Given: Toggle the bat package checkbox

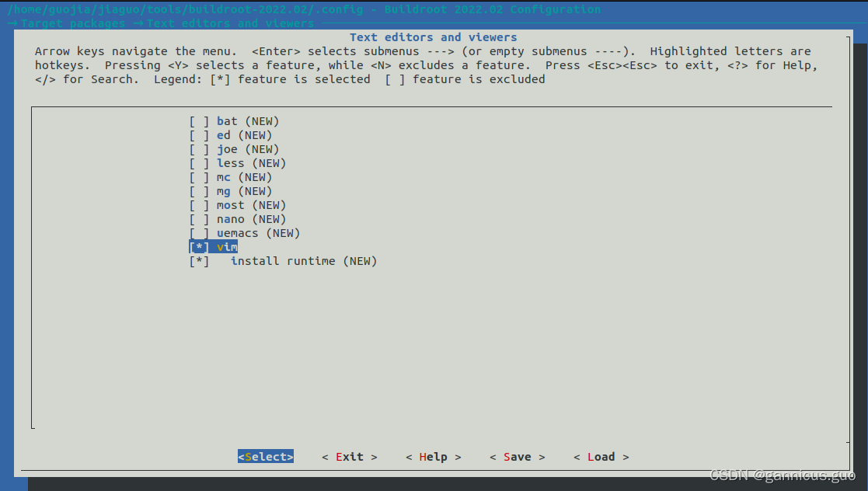Looking at the screenshot, I should tap(199, 121).
